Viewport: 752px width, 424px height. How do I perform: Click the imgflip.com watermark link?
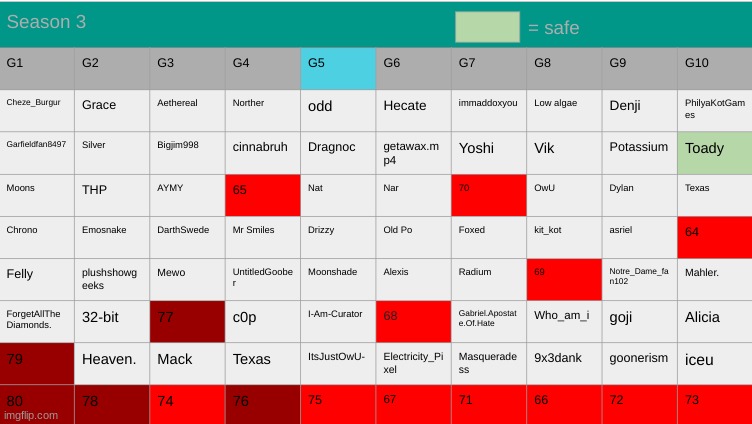(x=30, y=414)
